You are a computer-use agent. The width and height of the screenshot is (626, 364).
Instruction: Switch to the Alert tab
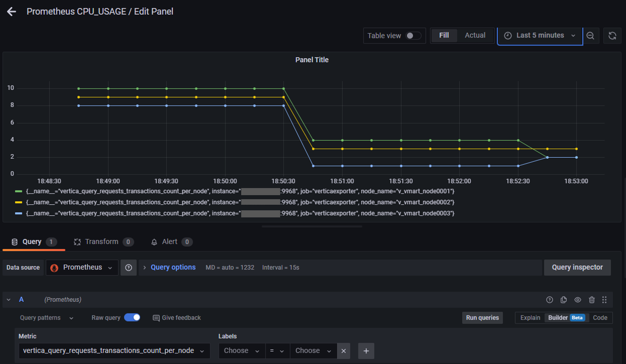point(171,242)
